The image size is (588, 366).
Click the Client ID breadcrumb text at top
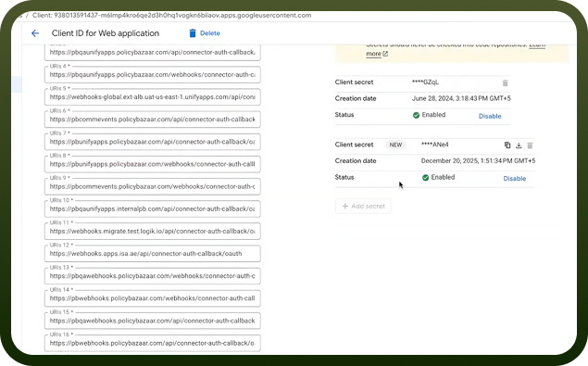pyautogui.click(x=171, y=16)
